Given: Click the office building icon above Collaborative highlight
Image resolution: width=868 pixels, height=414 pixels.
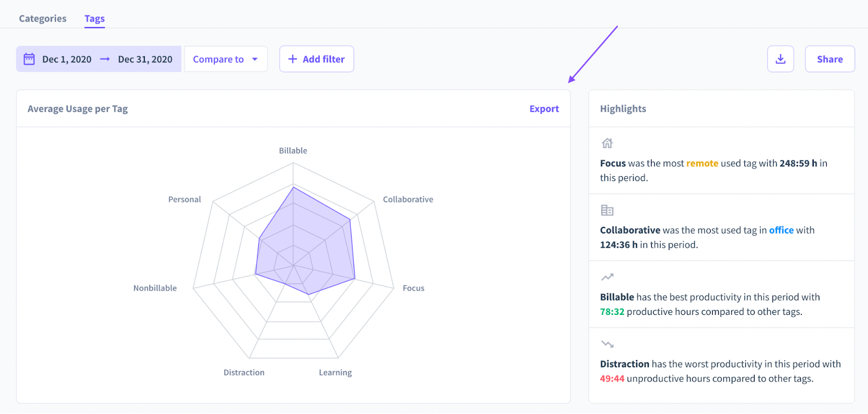Looking at the screenshot, I should tap(607, 210).
